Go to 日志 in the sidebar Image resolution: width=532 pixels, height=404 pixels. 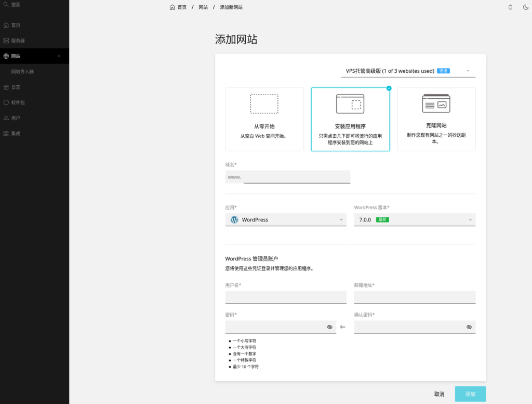pos(16,87)
